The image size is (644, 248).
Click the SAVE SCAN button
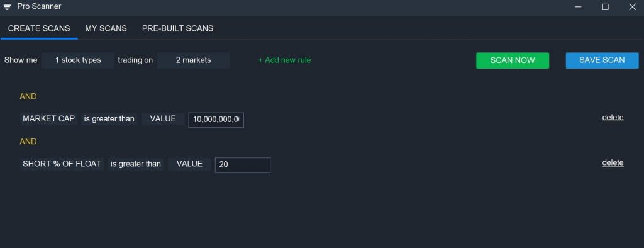[x=602, y=60]
